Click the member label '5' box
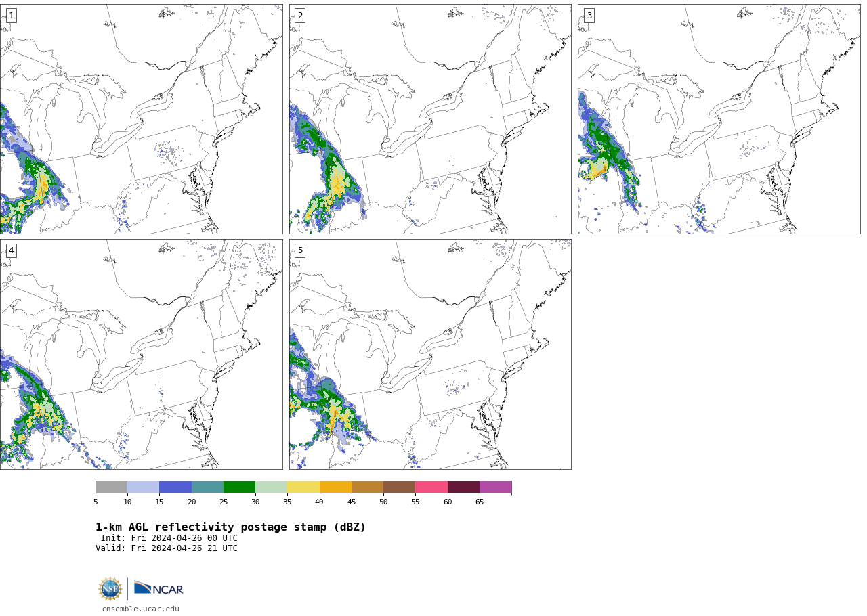Screen dimensions: 867x616 300,250
